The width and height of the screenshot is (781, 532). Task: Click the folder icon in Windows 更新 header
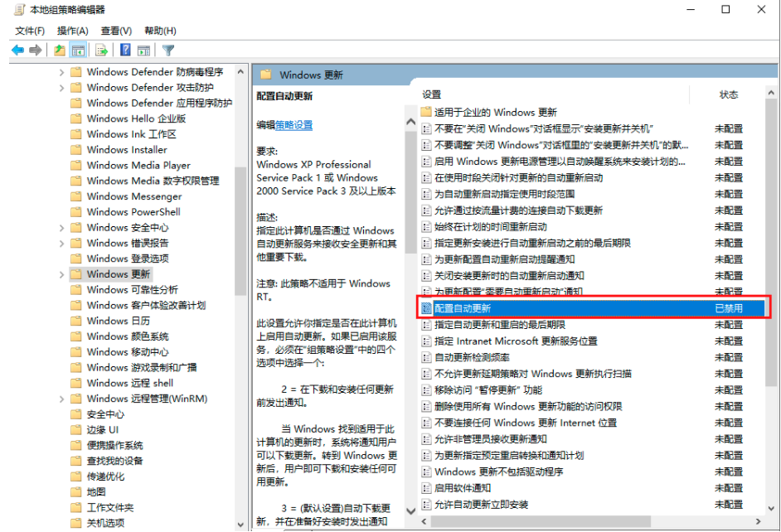266,75
